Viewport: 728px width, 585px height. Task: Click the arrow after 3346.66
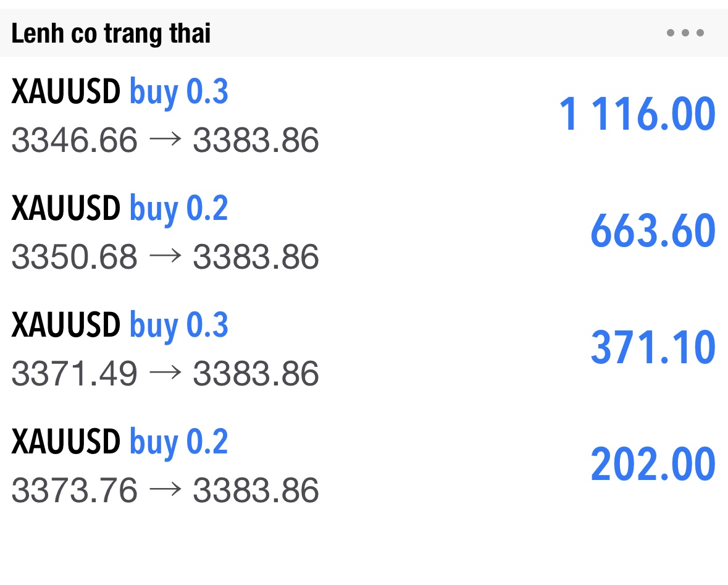165,140
